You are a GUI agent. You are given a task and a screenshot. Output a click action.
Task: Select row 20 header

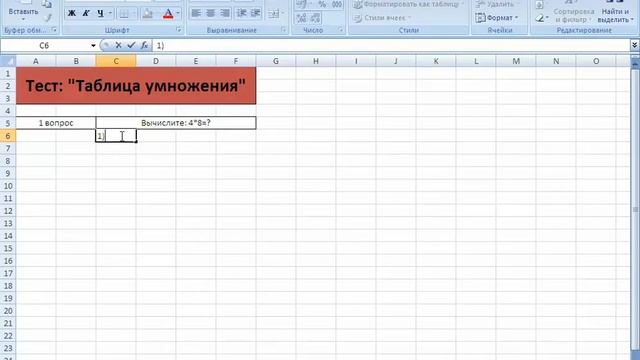[x=8, y=311]
